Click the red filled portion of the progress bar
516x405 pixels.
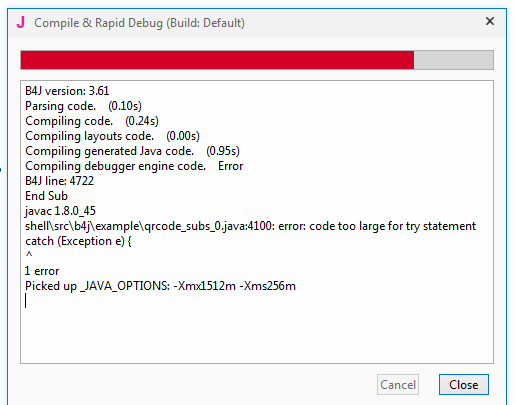[217, 60]
